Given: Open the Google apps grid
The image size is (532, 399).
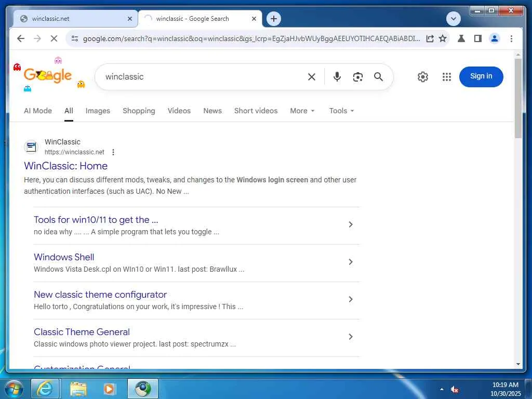Looking at the screenshot, I should [447, 77].
